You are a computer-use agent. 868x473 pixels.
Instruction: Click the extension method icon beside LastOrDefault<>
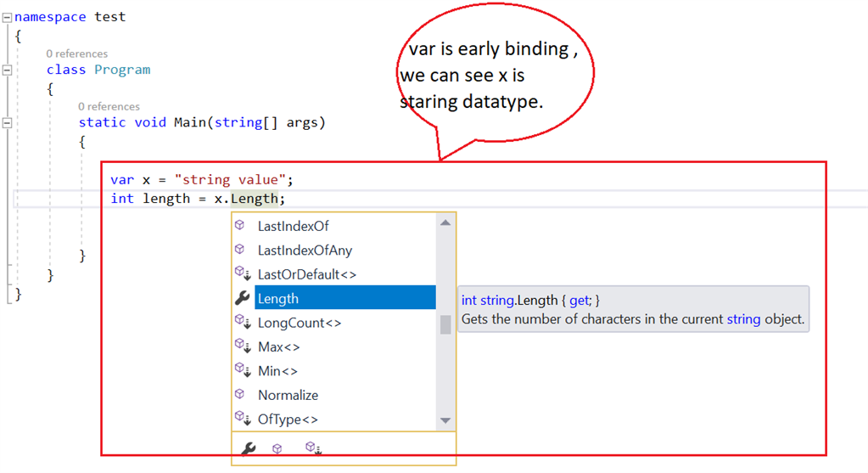pos(243,273)
